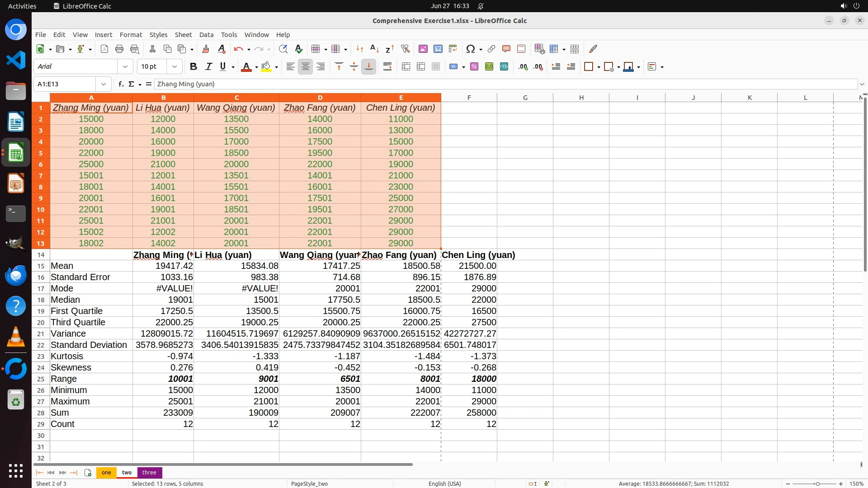Toggle the Wrap Text button
Viewport: 868px width, 488px height.
coord(387,67)
